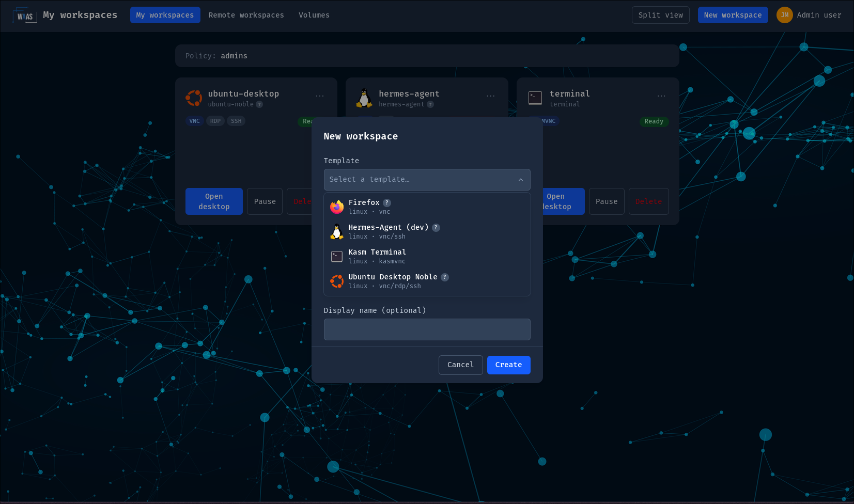Click the ubuntu-desktop card Ubuntu logo
This screenshot has height=504, width=854.
pyautogui.click(x=194, y=98)
